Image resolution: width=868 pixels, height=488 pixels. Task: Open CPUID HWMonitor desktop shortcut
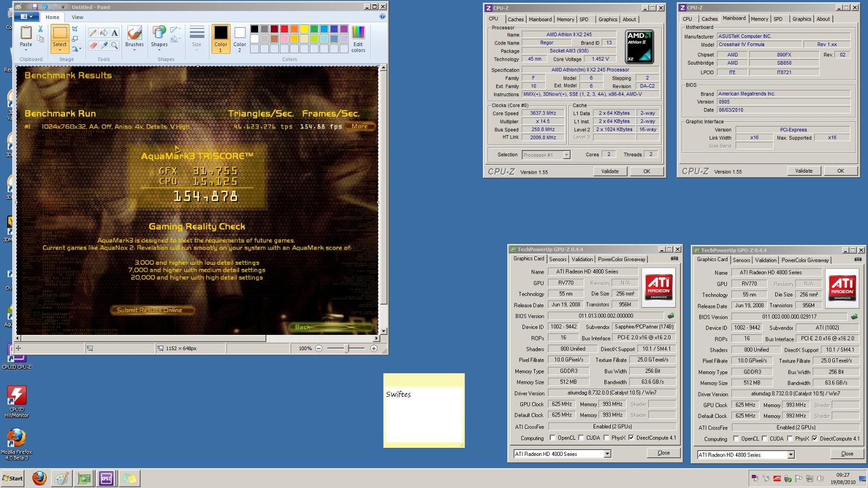coord(16,402)
